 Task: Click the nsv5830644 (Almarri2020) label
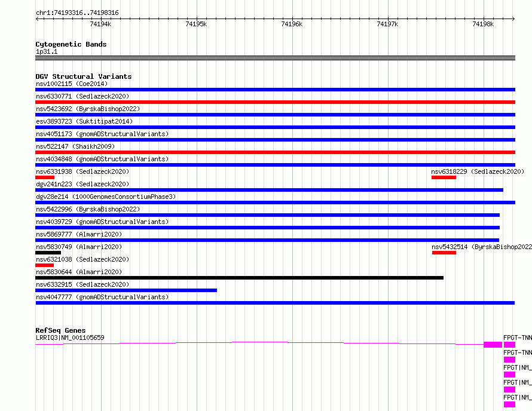[x=79, y=272]
